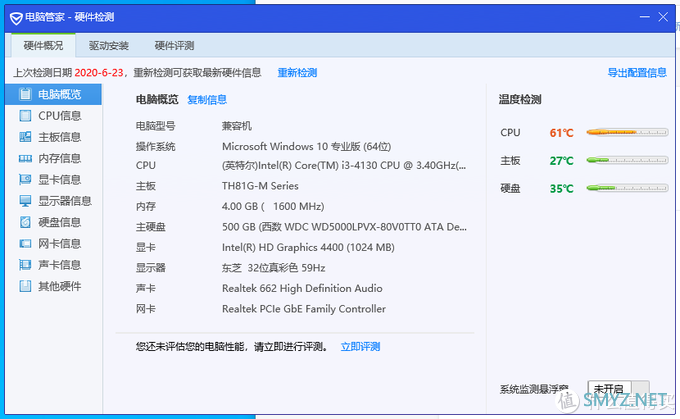680x419 pixels.
Task: Select the 硬盘信息 label in sidebar
Action: tap(60, 222)
